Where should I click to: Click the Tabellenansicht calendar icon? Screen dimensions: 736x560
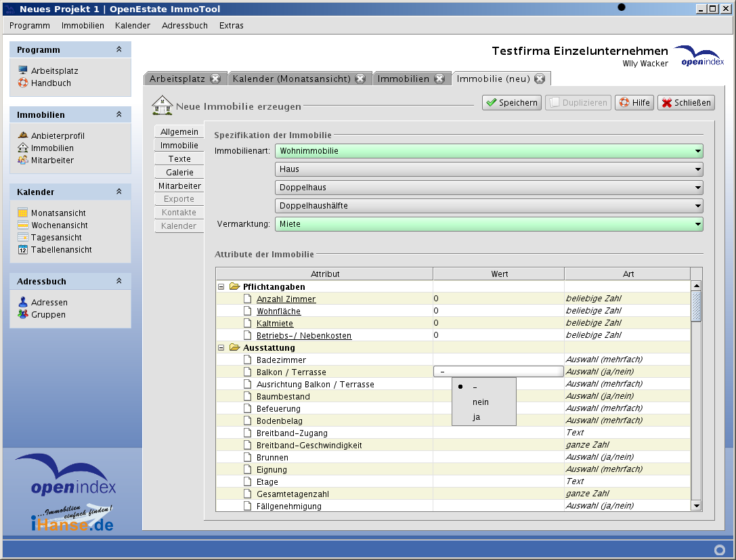(x=23, y=250)
